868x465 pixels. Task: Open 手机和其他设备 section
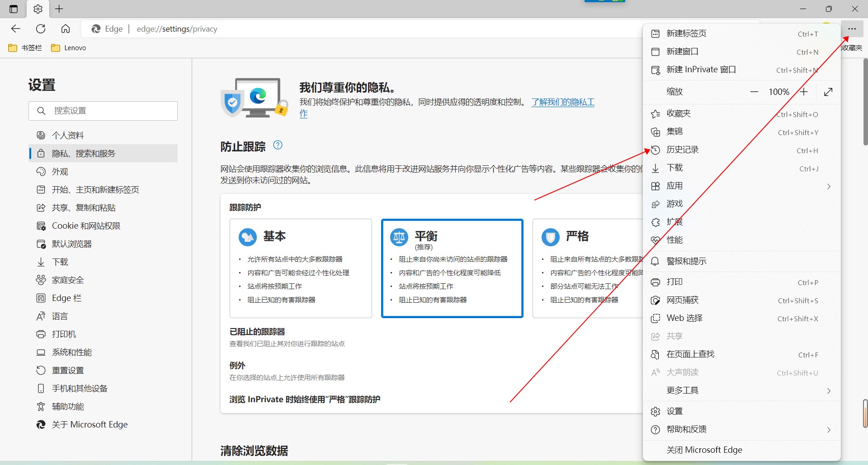(103, 388)
